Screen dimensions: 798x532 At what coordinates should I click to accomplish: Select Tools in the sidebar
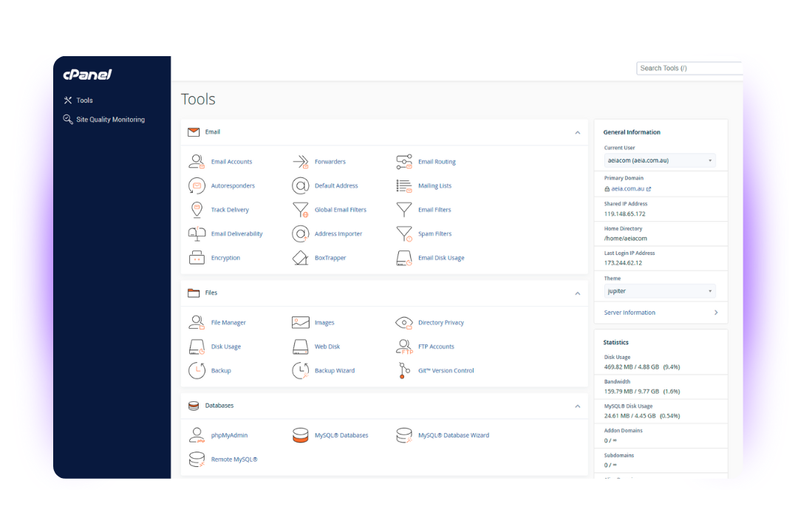(84, 100)
